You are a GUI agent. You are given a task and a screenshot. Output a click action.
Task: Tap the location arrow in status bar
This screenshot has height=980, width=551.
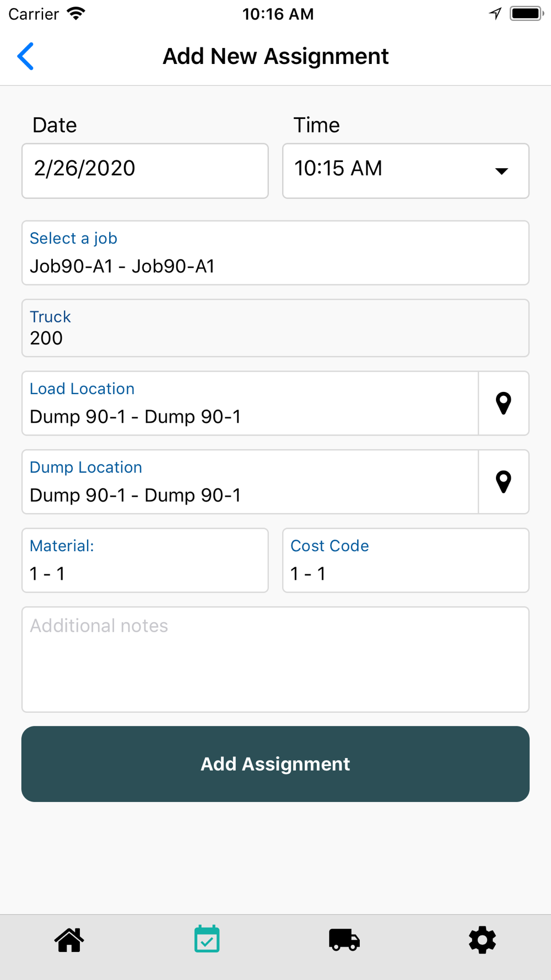coord(495,14)
